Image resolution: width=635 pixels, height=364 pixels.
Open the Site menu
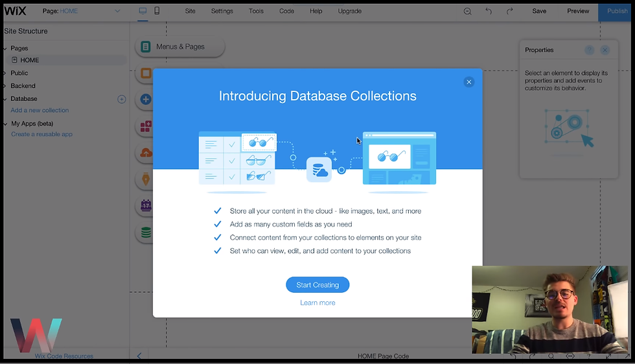pyautogui.click(x=190, y=11)
